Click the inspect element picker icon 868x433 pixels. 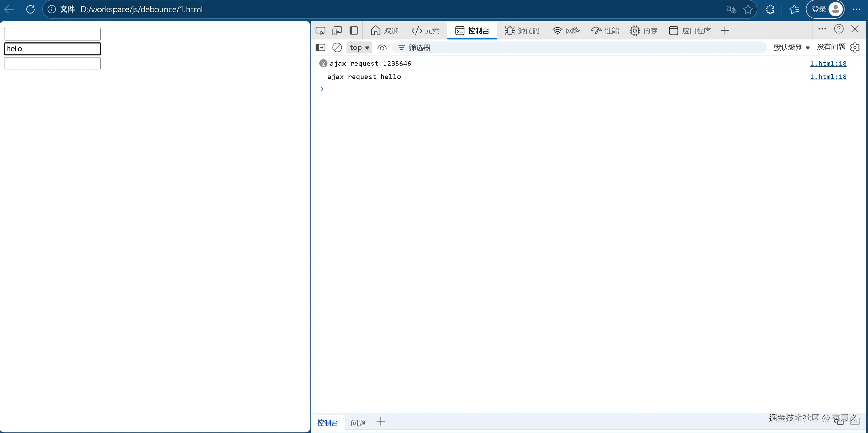[x=320, y=31]
